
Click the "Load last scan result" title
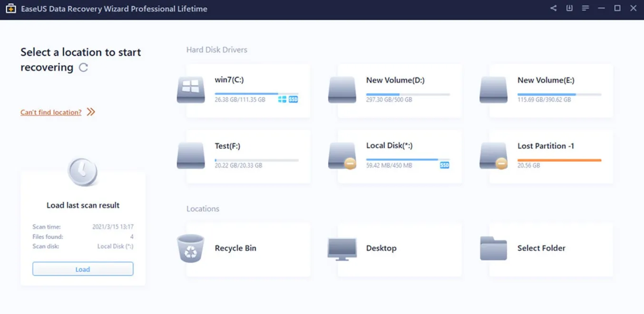tap(83, 205)
